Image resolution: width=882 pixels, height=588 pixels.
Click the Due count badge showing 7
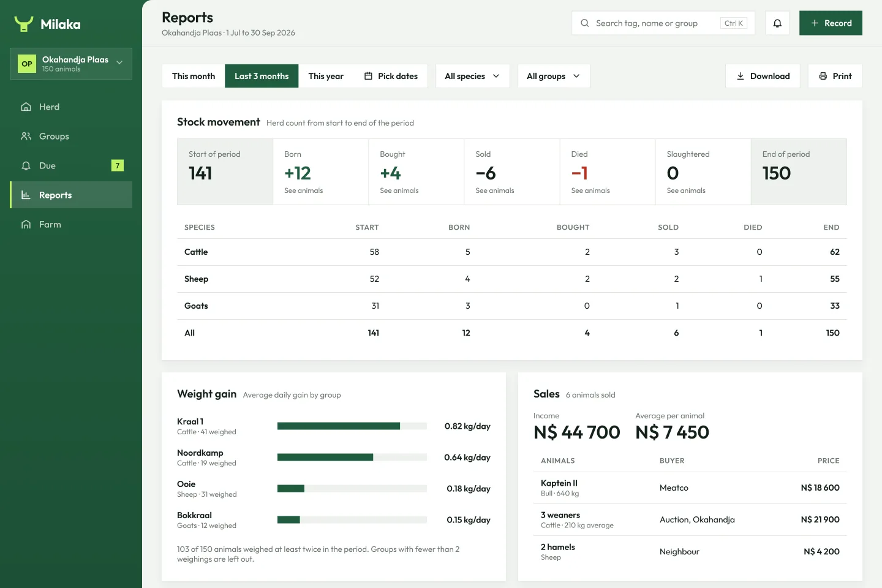[x=118, y=165]
